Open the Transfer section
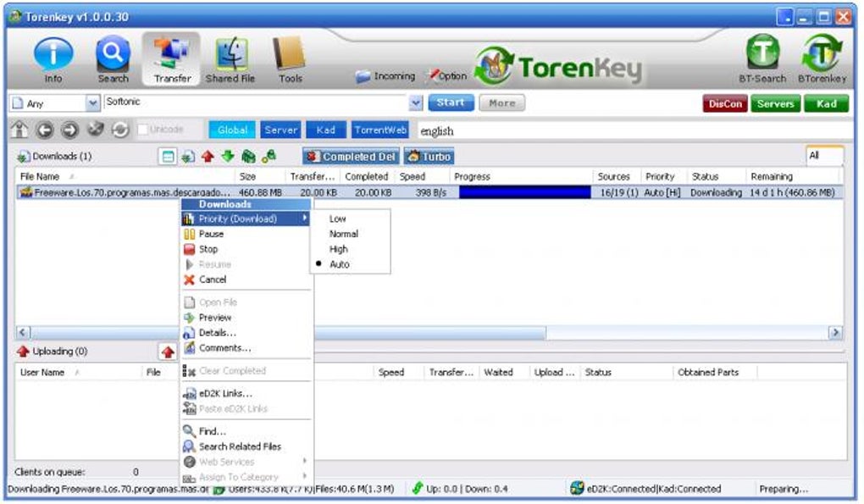 [x=172, y=59]
